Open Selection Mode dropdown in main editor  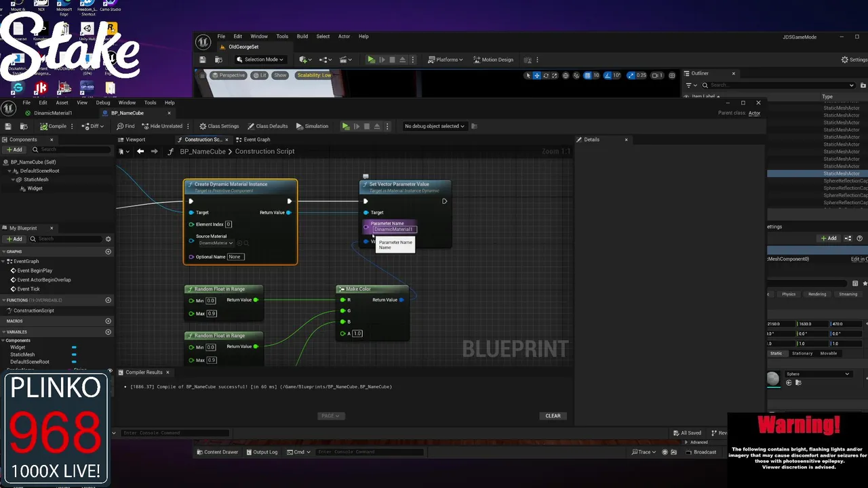pos(260,60)
